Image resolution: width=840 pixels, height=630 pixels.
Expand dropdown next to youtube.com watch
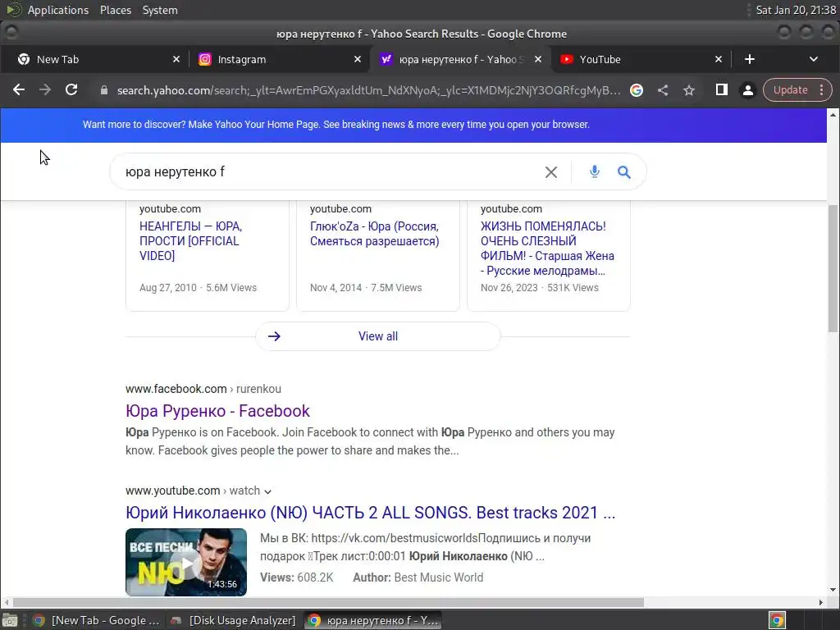[x=268, y=491]
